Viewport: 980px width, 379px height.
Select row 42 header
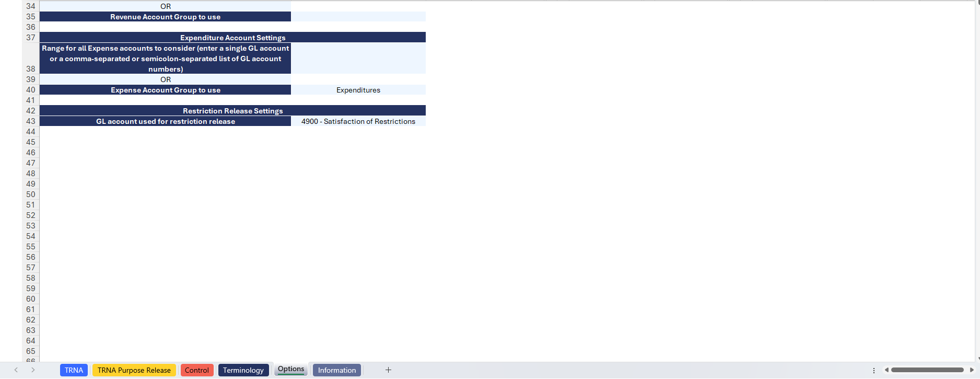point(31,111)
